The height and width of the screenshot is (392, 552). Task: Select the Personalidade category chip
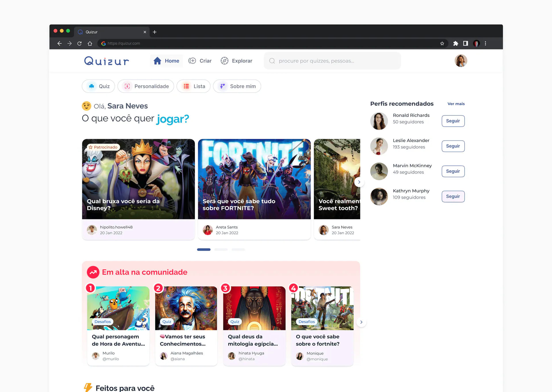tap(146, 86)
